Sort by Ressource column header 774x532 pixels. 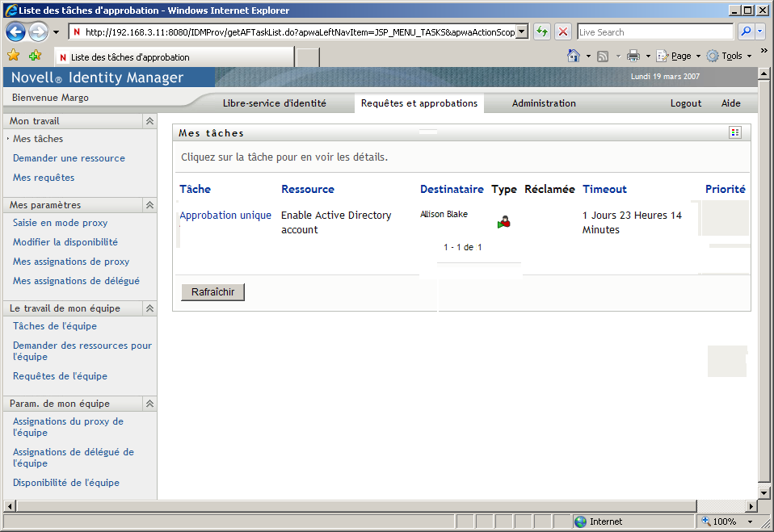[308, 190]
